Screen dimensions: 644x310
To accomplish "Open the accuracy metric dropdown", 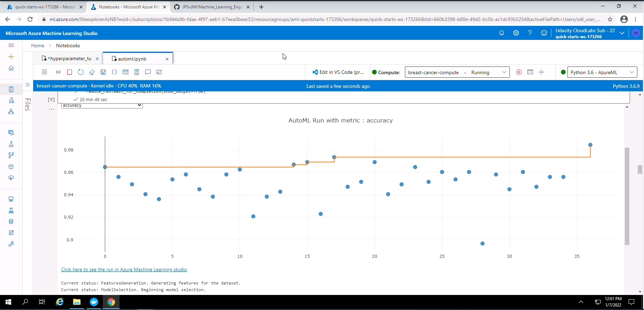I will pos(102,105).
